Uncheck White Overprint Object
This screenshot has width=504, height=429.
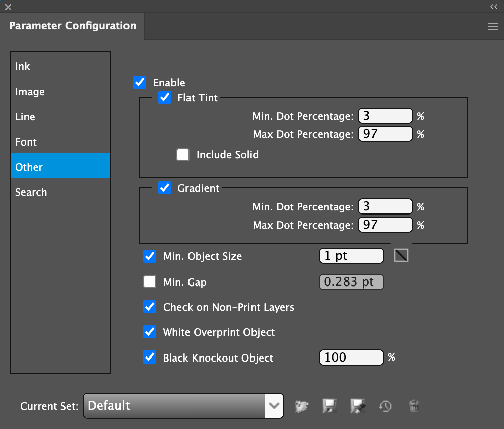(150, 332)
